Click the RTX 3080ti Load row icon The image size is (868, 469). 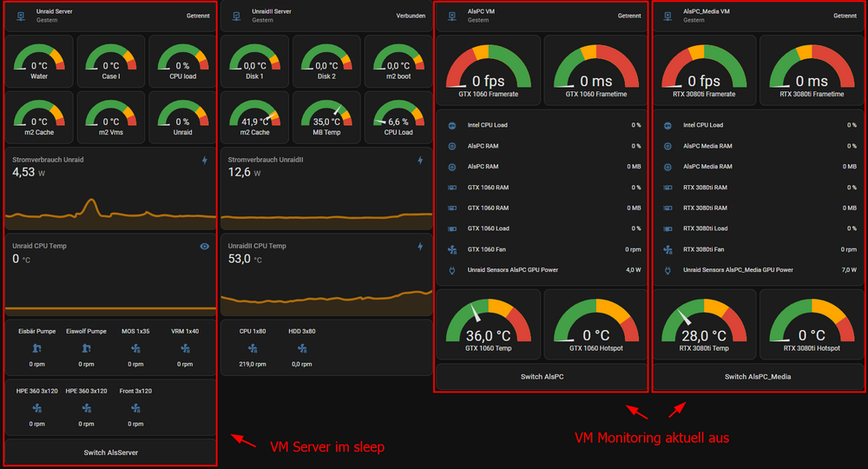[x=667, y=228]
